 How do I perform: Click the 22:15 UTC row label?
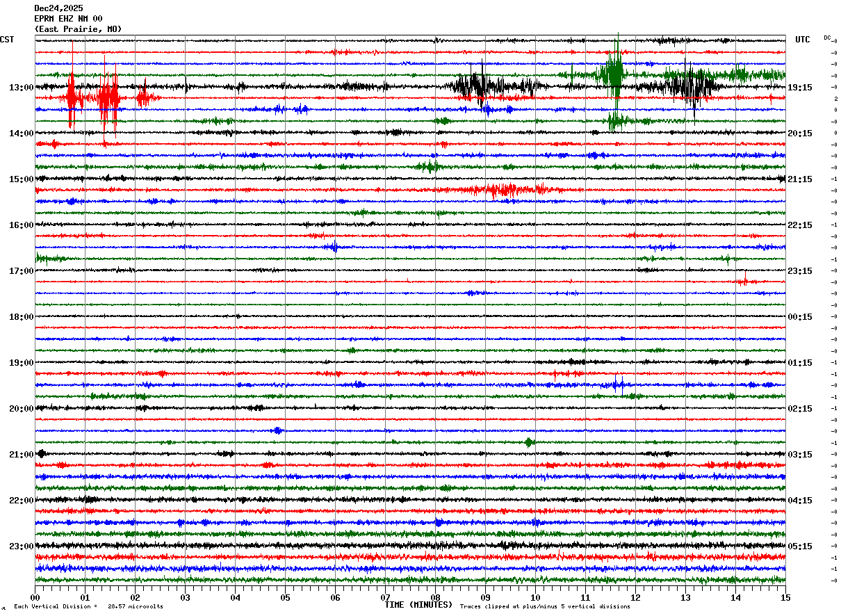(x=800, y=225)
